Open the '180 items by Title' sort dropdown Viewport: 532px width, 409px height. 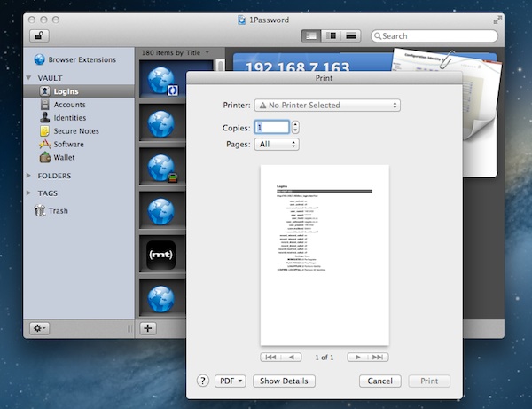click(x=175, y=53)
